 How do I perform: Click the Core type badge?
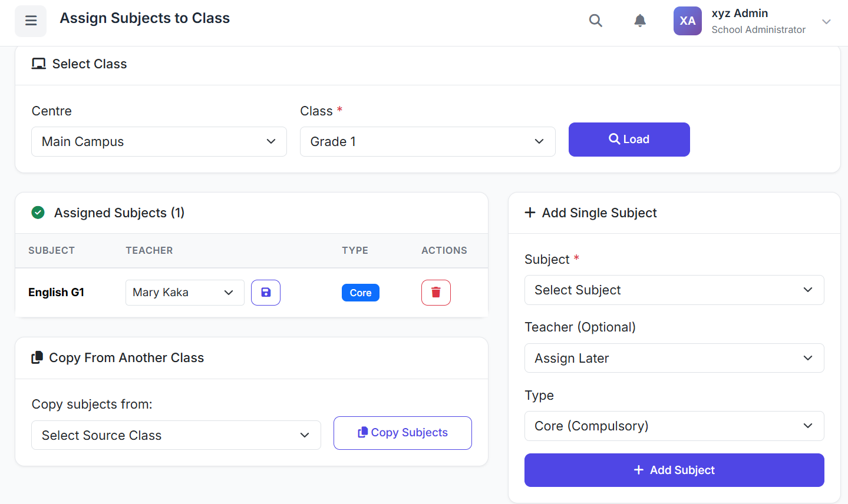(x=361, y=293)
